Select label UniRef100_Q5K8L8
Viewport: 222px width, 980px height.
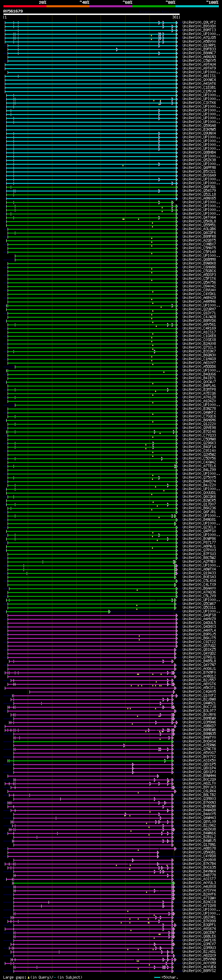click(x=199, y=221)
